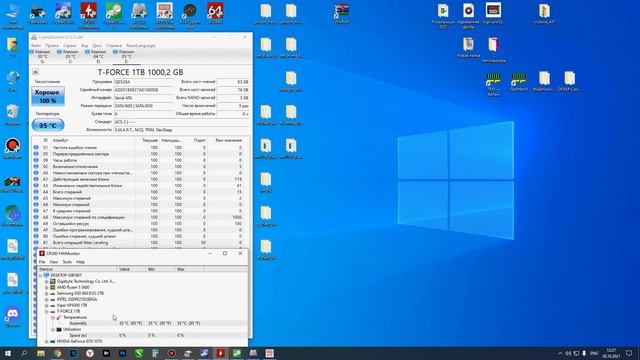Viewport: 640px width, 360px height.
Task: Open the Help menu in HWMonitor
Action: click(x=80, y=262)
